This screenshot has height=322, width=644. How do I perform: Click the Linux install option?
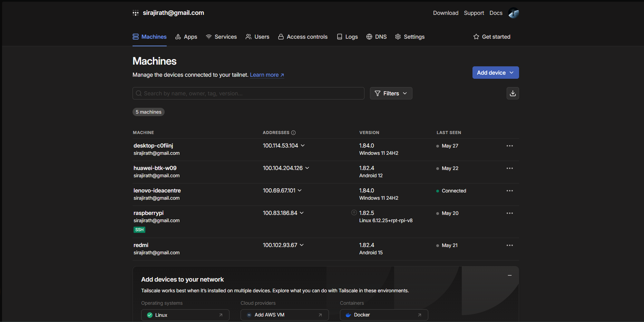(x=185, y=315)
